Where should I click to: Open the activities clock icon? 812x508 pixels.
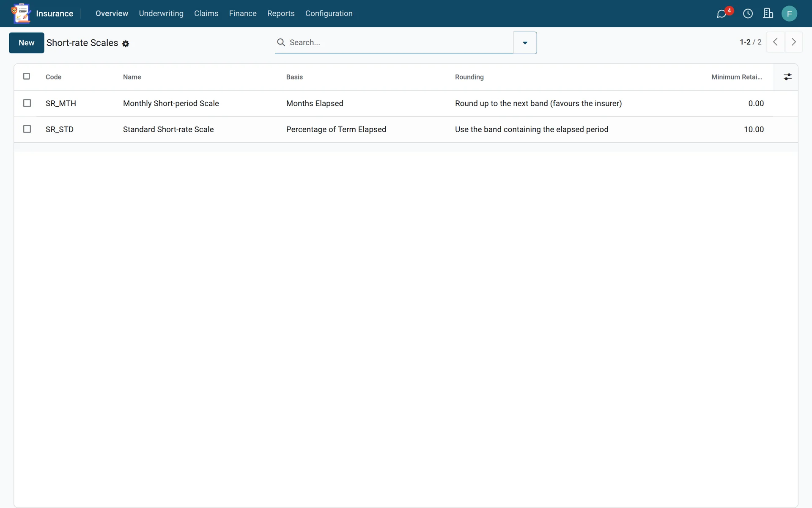click(x=748, y=14)
